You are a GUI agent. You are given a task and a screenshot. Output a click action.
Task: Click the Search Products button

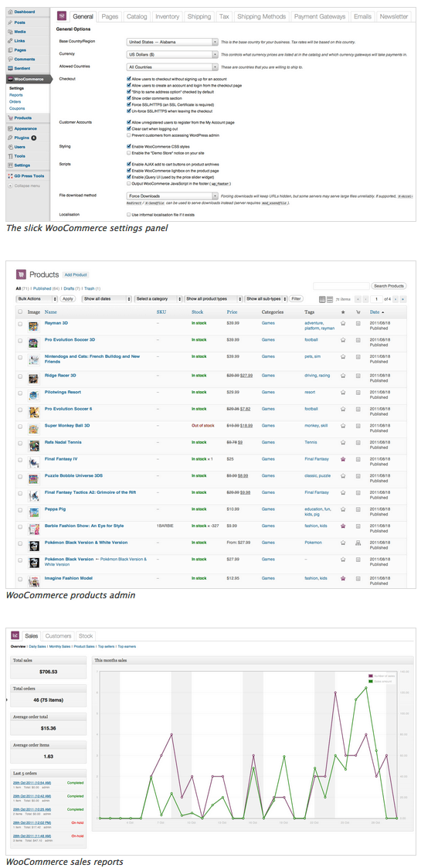click(x=389, y=286)
